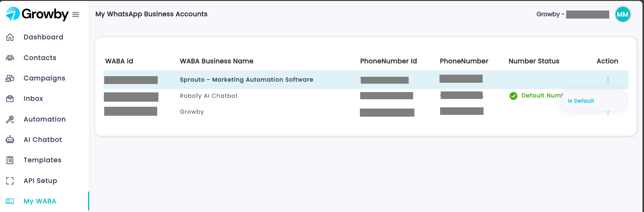This screenshot has height=212, width=644.
Task: Click the Growby account name in header
Action: pyautogui.click(x=572, y=14)
